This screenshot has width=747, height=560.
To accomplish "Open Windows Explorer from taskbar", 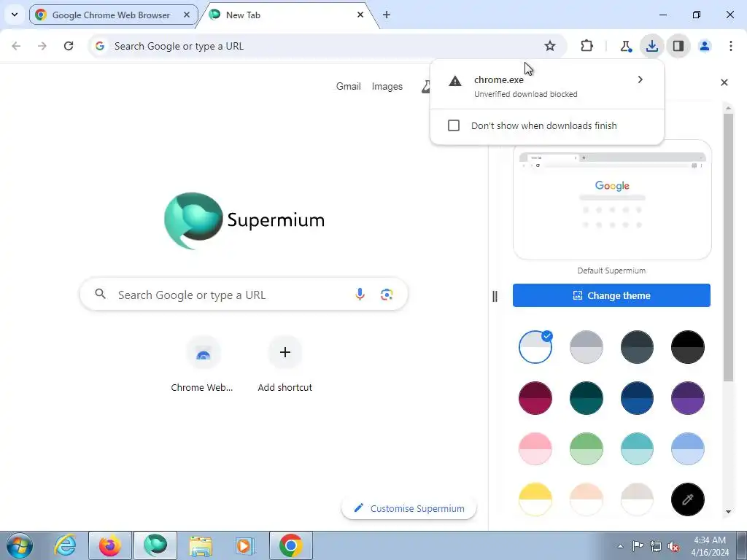I will (201, 545).
